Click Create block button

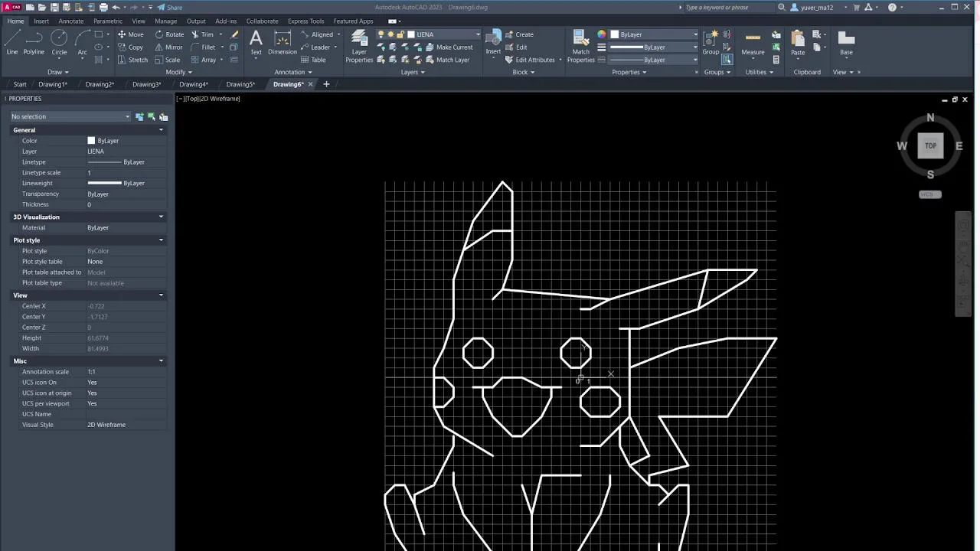[x=519, y=34]
